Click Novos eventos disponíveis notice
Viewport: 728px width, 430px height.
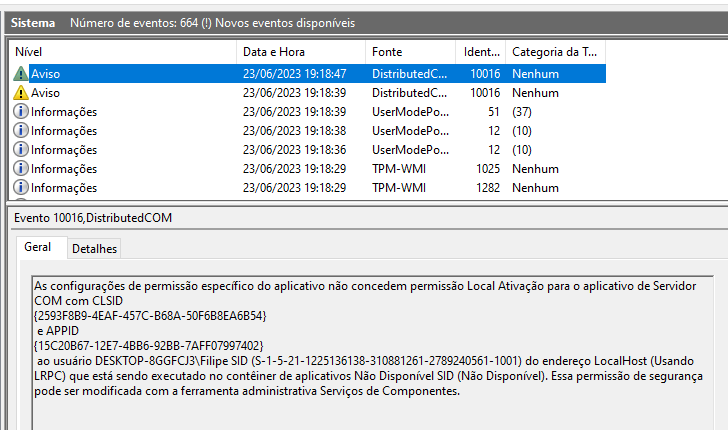coord(285,23)
